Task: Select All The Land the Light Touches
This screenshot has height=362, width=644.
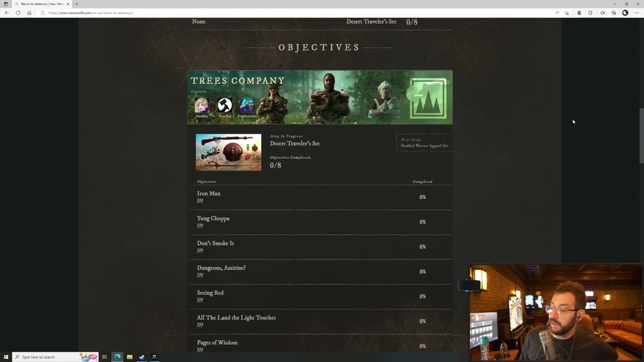Action: 320,321
